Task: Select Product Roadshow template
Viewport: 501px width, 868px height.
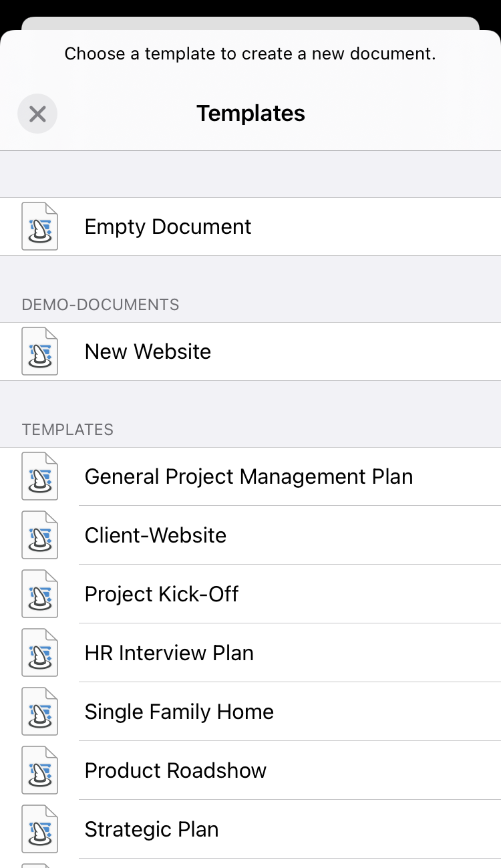Action: (175, 770)
